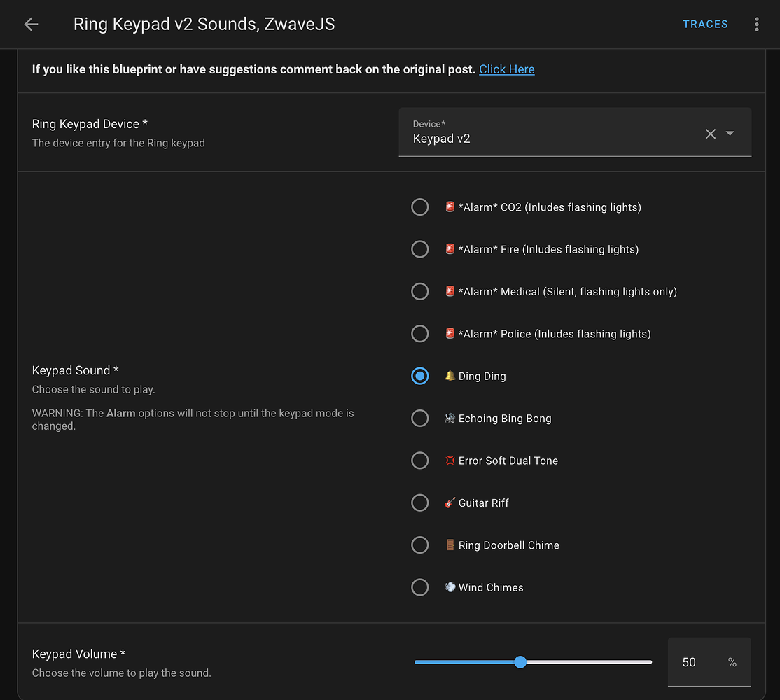This screenshot has width=780, height=700.
Task: Click the alarm emoji beside *Alarm* Fire
Action: (449, 248)
